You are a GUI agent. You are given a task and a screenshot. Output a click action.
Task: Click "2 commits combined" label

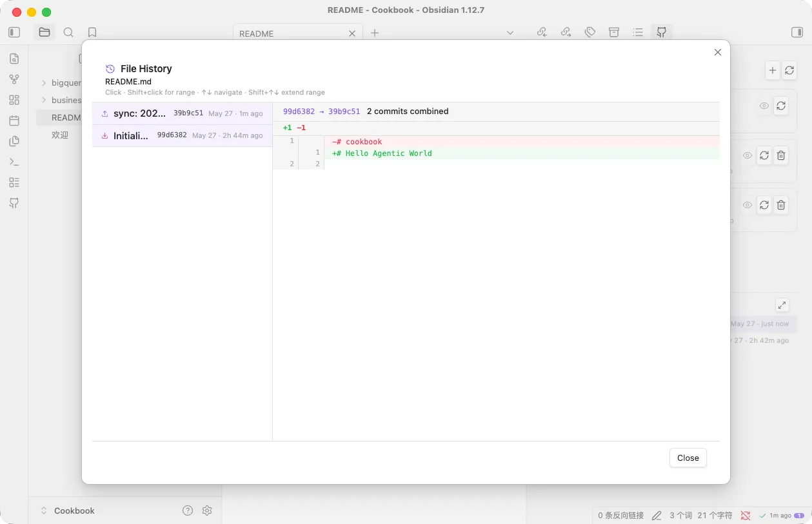(x=408, y=112)
